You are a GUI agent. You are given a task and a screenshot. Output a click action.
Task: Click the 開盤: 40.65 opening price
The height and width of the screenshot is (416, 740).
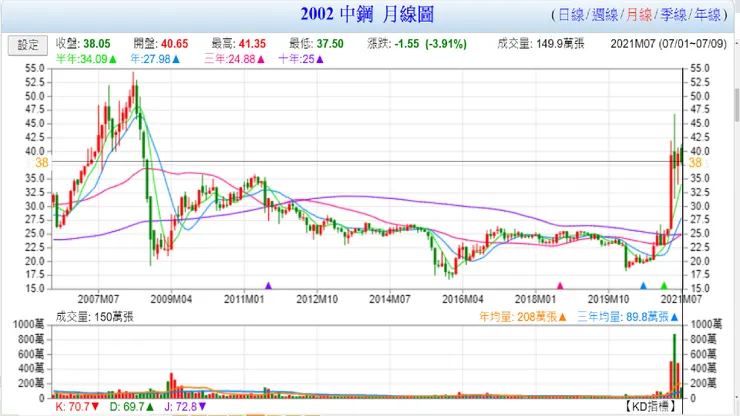coord(160,44)
